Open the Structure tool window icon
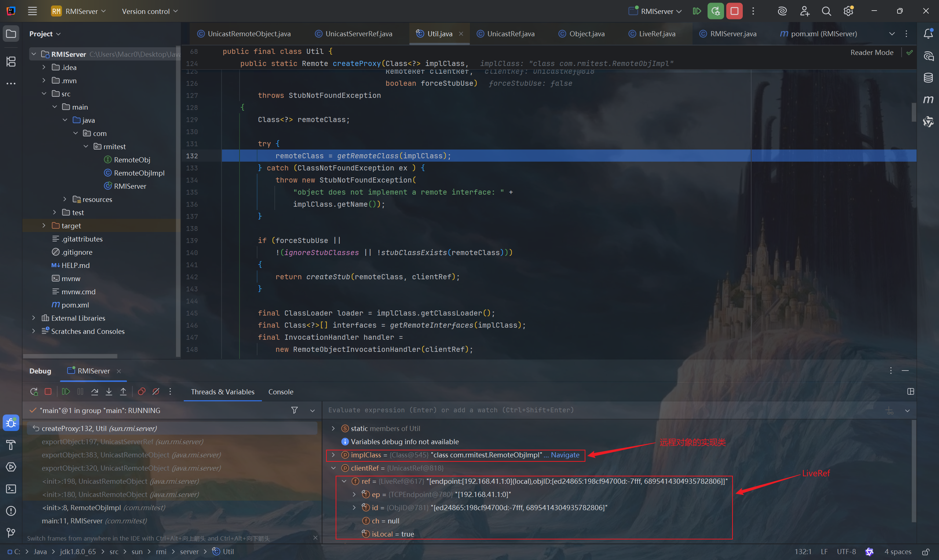 (11, 61)
